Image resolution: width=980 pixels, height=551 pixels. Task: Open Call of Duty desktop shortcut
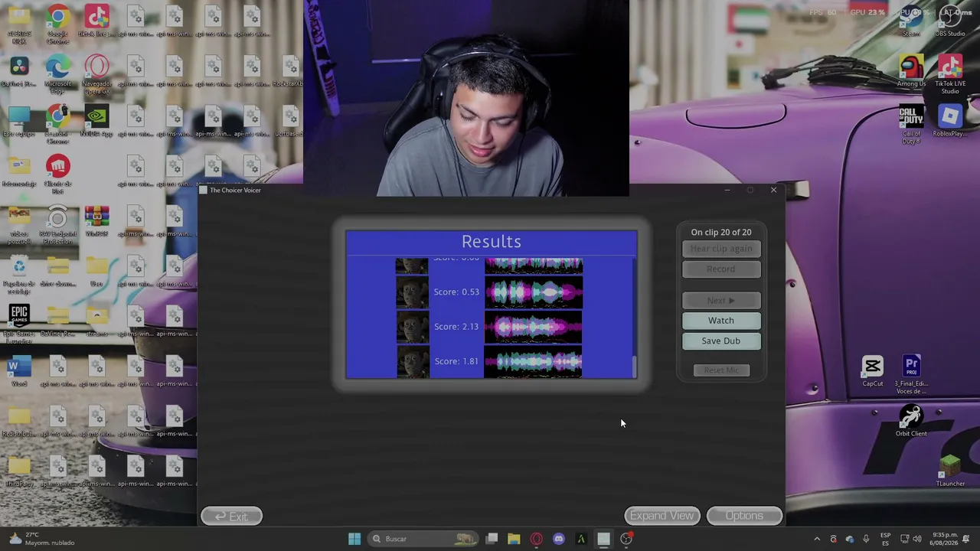(x=911, y=125)
